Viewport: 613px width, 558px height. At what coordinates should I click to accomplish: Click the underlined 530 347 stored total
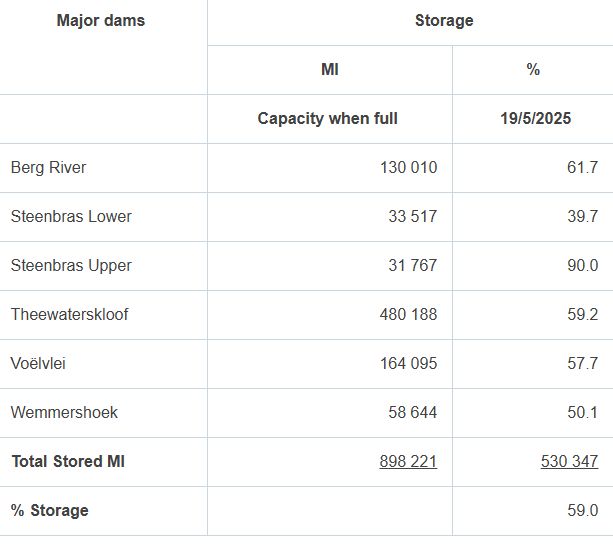point(570,461)
